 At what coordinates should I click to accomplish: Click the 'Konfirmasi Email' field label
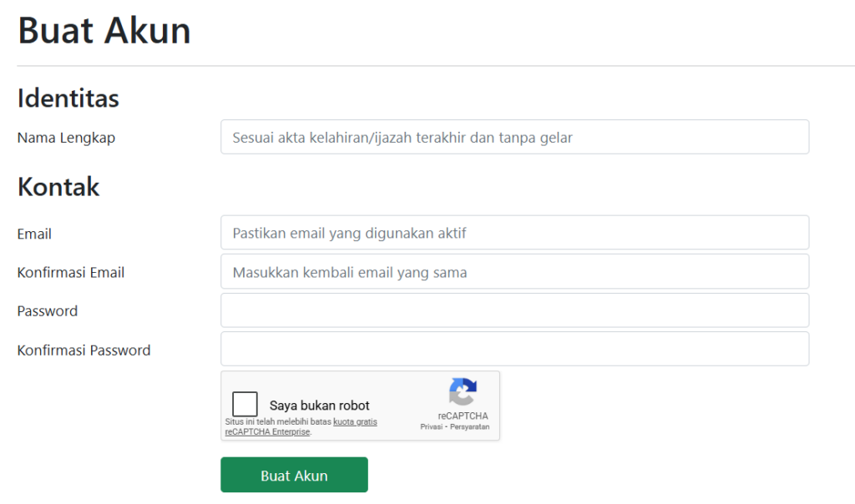[71, 272]
